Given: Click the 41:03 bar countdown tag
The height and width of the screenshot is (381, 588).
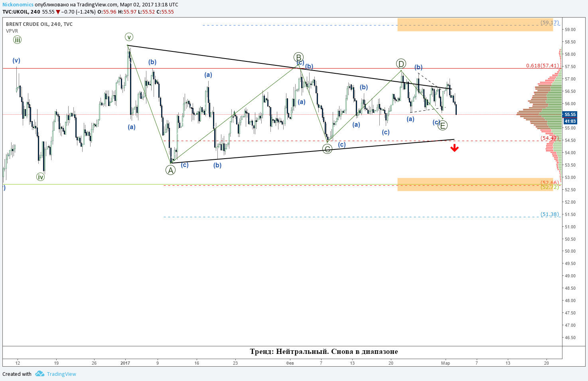Looking at the screenshot, I should coord(570,121).
